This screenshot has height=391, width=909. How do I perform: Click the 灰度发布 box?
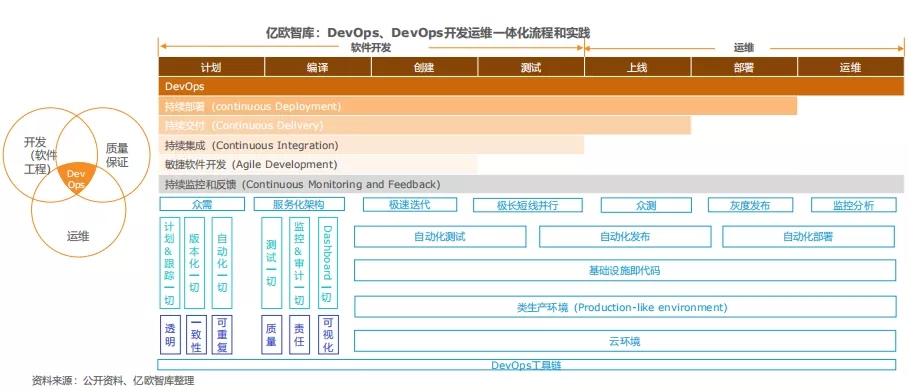[750, 205]
